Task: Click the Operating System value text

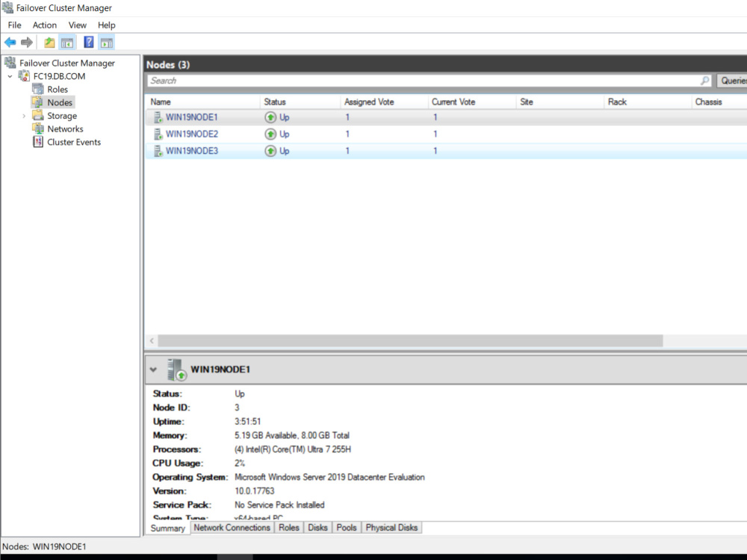Action: (329, 477)
